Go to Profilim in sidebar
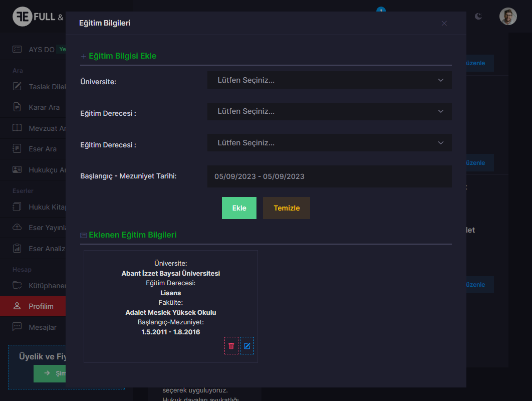Screen dimensions: 532x401 [x=40, y=306]
